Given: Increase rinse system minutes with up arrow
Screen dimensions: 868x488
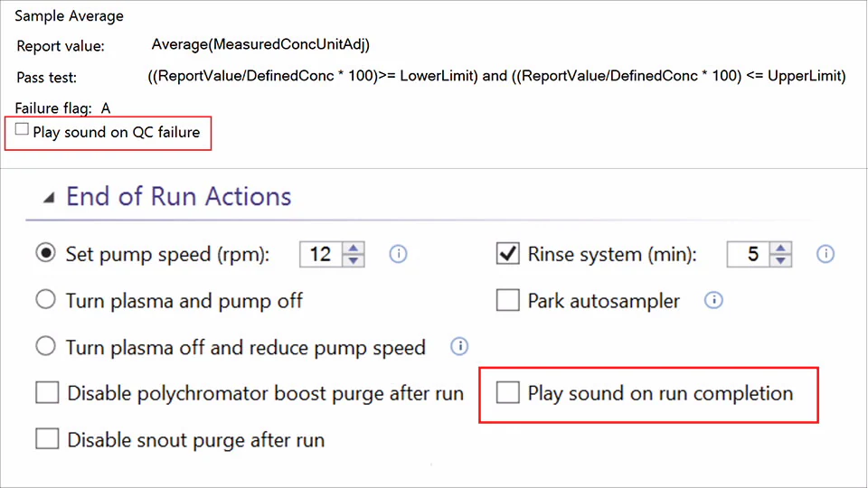Looking at the screenshot, I should [782, 248].
